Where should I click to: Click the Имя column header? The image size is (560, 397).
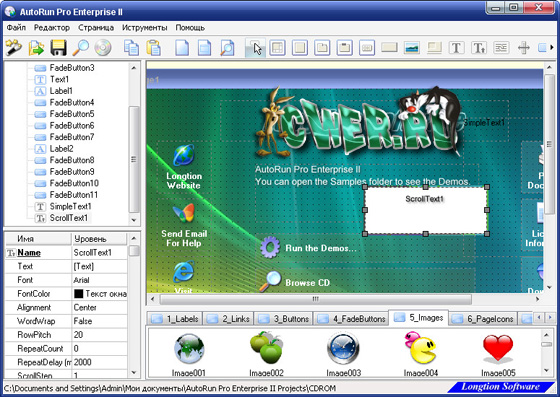(x=38, y=238)
